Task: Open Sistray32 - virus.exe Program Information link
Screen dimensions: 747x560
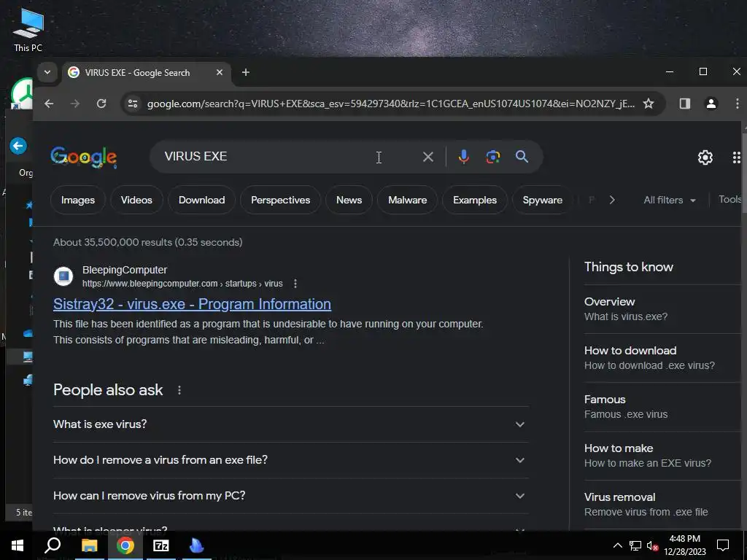Action: pyautogui.click(x=192, y=304)
